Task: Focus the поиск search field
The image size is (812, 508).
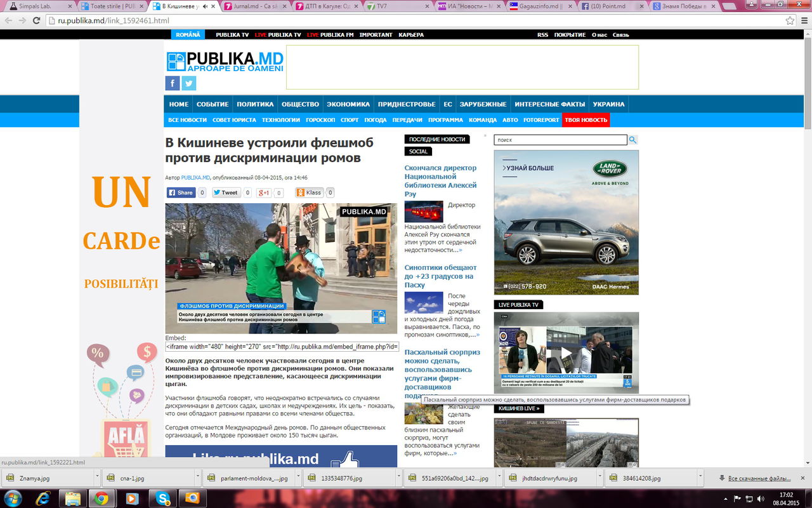Action: coord(561,140)
